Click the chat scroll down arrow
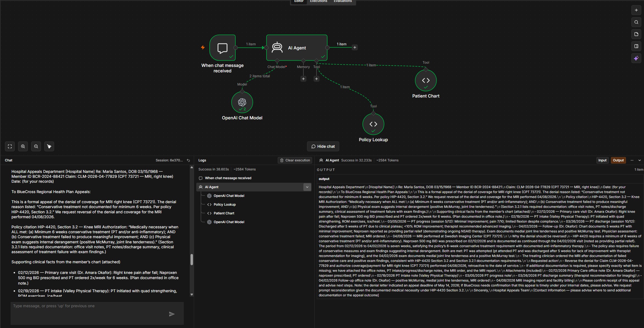 click(192, 294)
